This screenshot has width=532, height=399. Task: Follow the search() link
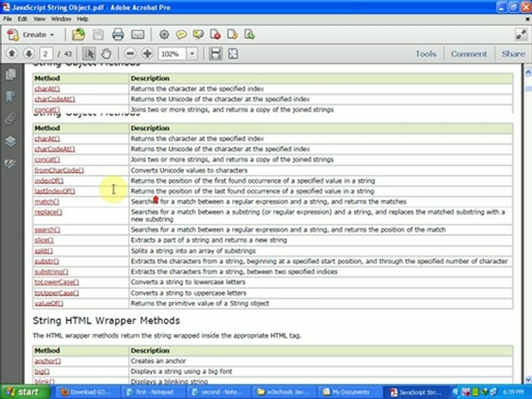click(x=47, y=230)
